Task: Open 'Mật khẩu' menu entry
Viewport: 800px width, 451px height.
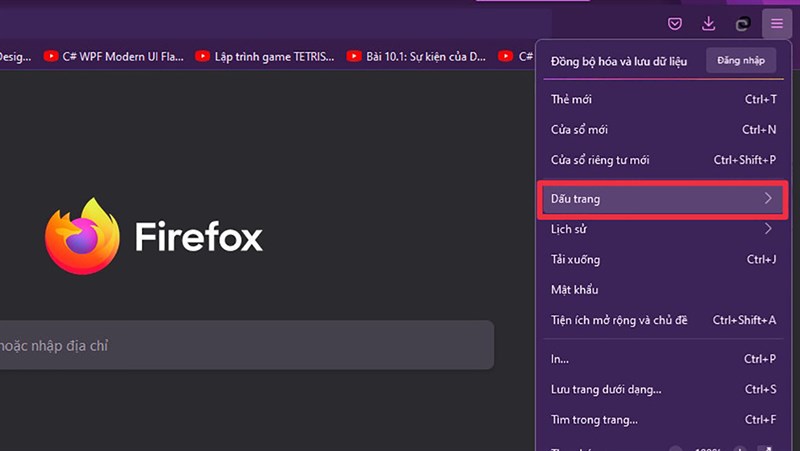Action: click(x=663, y=290)
